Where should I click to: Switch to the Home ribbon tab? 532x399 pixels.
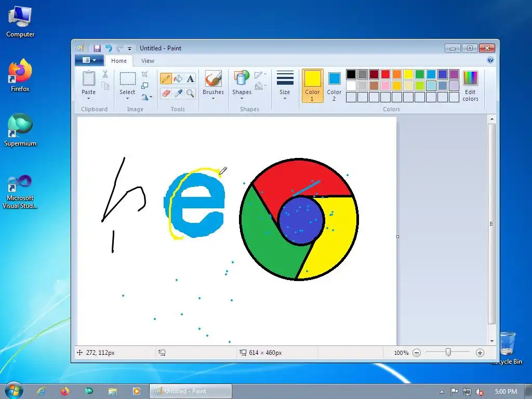click(119, 61)
